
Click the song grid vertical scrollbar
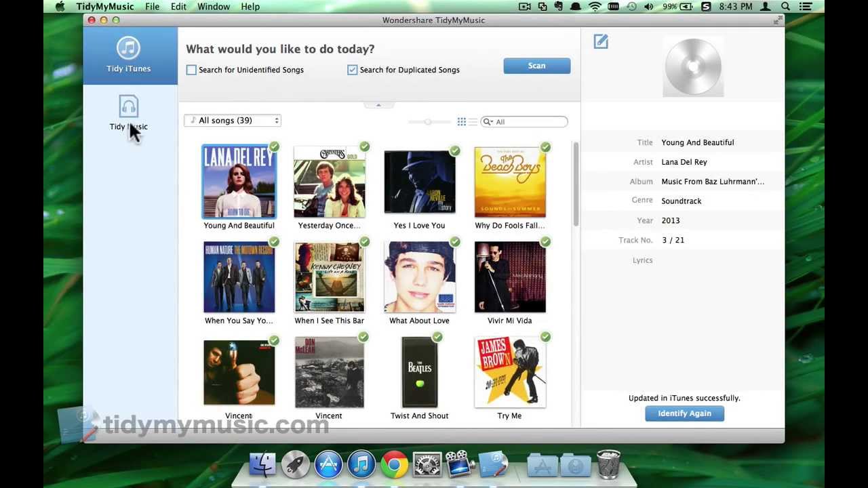[576, 185]
